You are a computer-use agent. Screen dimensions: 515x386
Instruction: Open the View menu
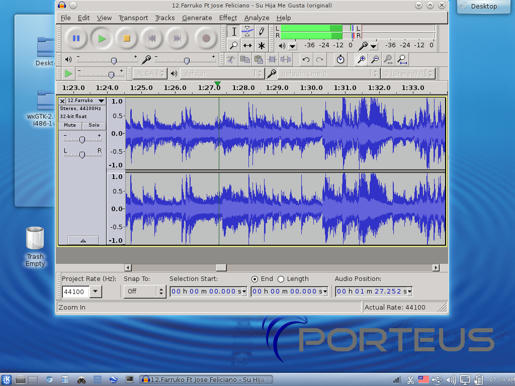[x=104, y=18]
